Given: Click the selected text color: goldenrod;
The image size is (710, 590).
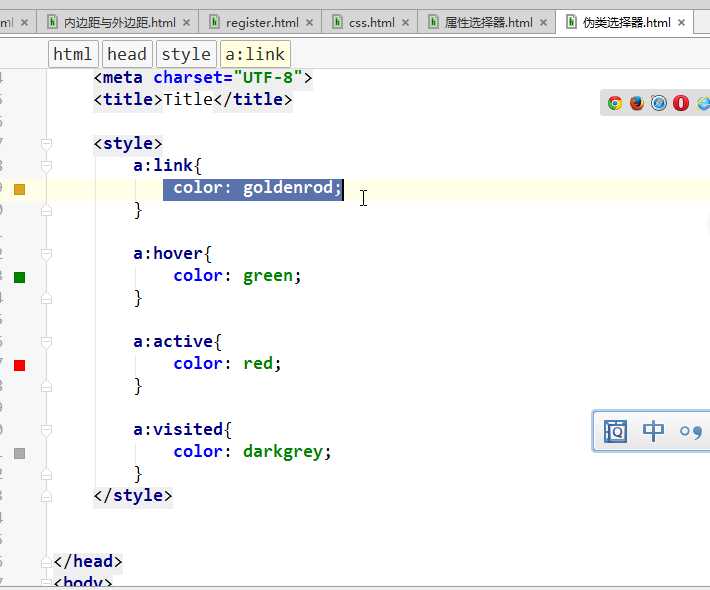Looking at the screenshot, I should pos(253,189).
